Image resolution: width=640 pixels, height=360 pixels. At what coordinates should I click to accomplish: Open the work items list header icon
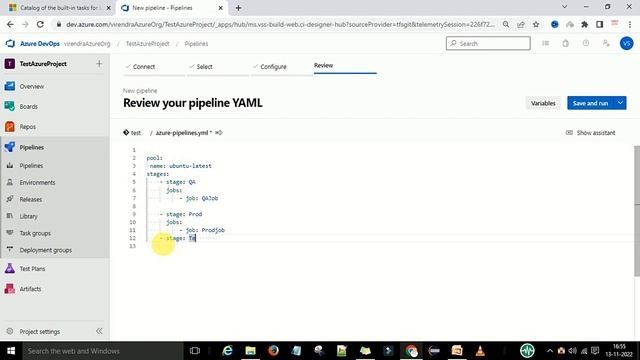pos(545,43)
